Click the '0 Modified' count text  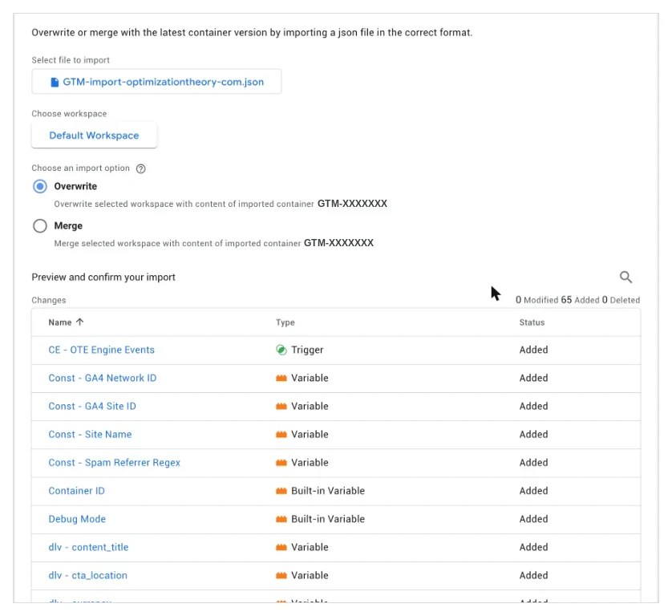pos(536,300)
